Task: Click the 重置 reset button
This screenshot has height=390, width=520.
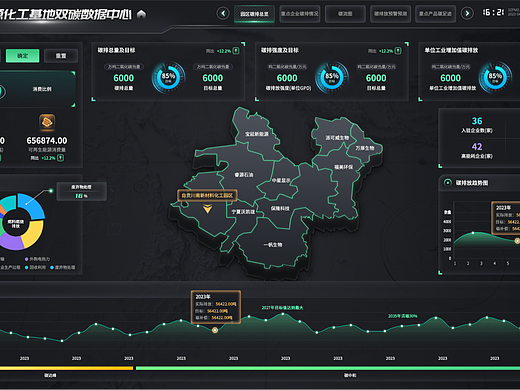Action: (x=61, y=56)
